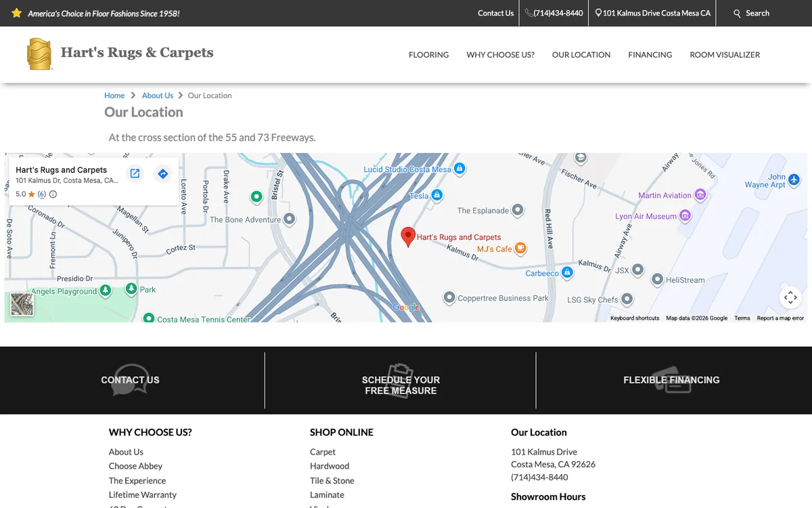Click the review info circle icon
The height and width of the screenshot is (508, 812).
point(53,194)
